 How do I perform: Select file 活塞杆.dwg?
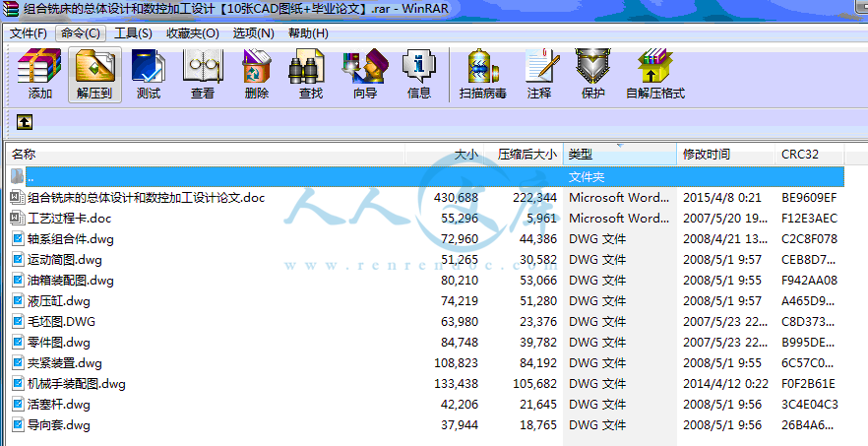click(x=59, y=405)
